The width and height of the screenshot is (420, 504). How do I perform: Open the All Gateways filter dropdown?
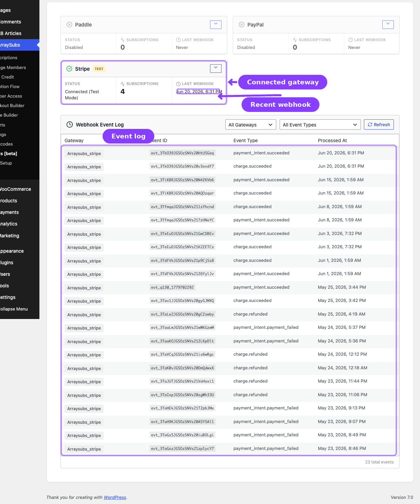251,125
